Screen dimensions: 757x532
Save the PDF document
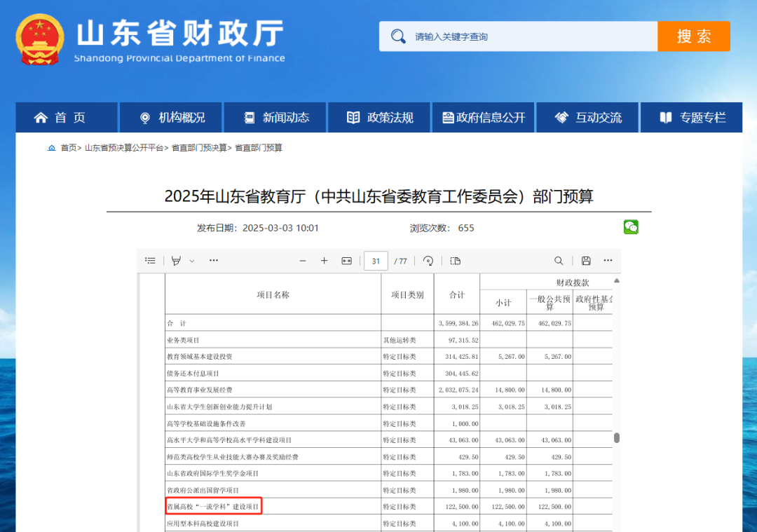point(585,260)
